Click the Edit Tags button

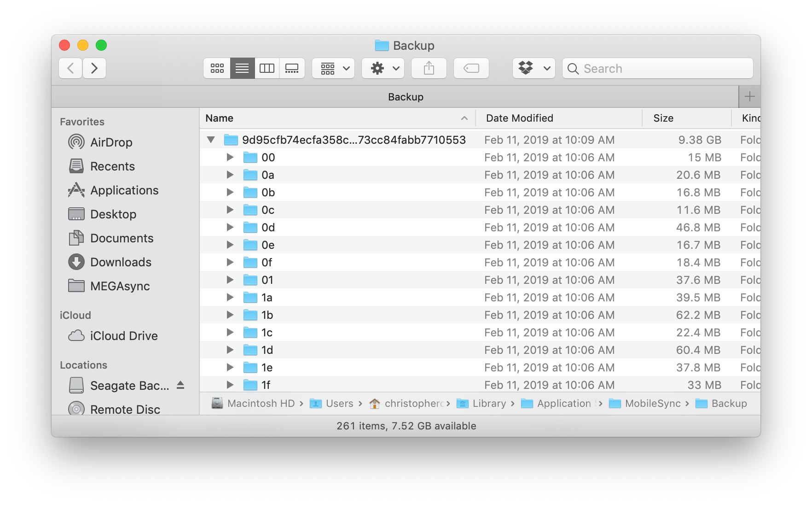pos(471,68)
